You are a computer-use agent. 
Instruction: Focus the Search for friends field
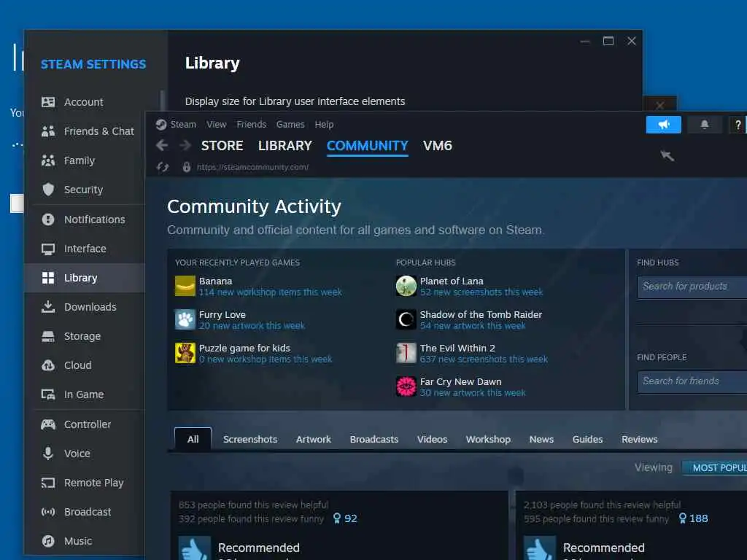coord(692,381)
